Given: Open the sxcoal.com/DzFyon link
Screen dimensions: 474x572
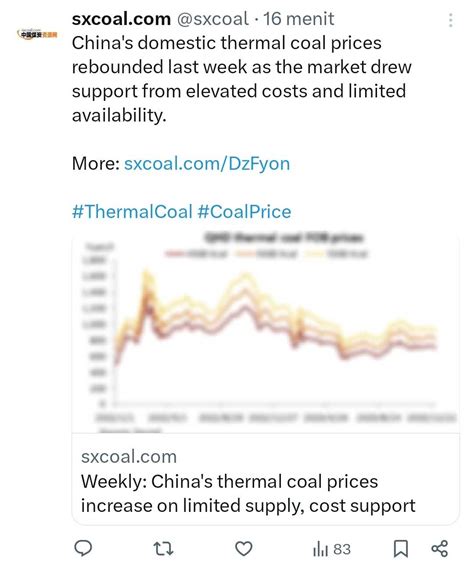Looking at the screenshot, I should pos(207,163).
